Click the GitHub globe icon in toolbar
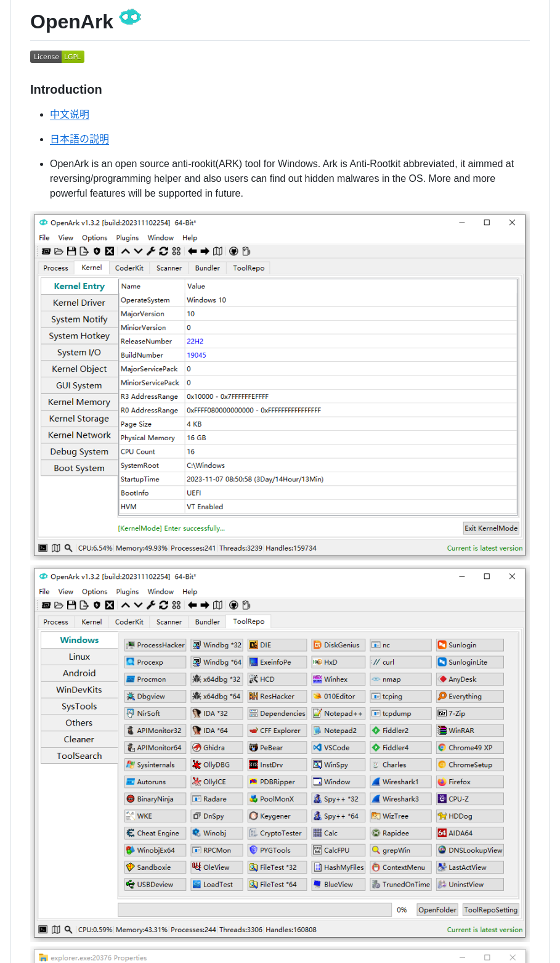This screenshot has width=560, height=963. 233,251
